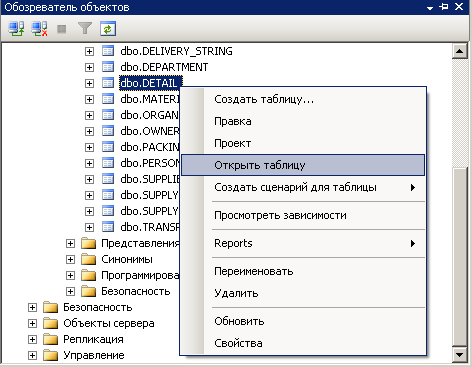Click the Синонимы folder icon
Screen dimensions: 472x367
(x=89, y=259)
